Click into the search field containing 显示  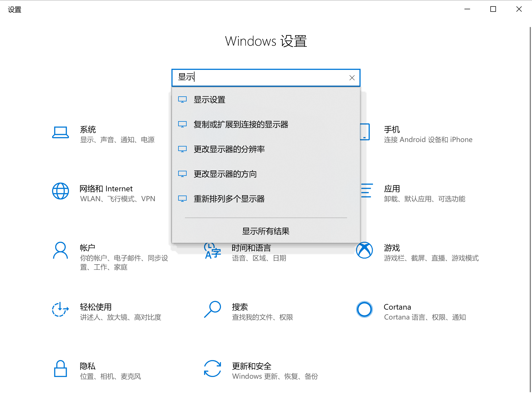[266, 78]
